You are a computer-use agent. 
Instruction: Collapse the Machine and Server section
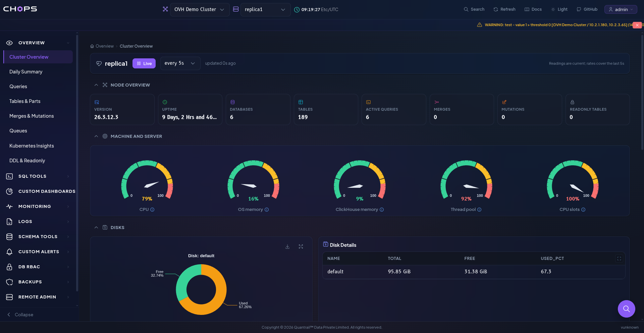click(96, 136)
